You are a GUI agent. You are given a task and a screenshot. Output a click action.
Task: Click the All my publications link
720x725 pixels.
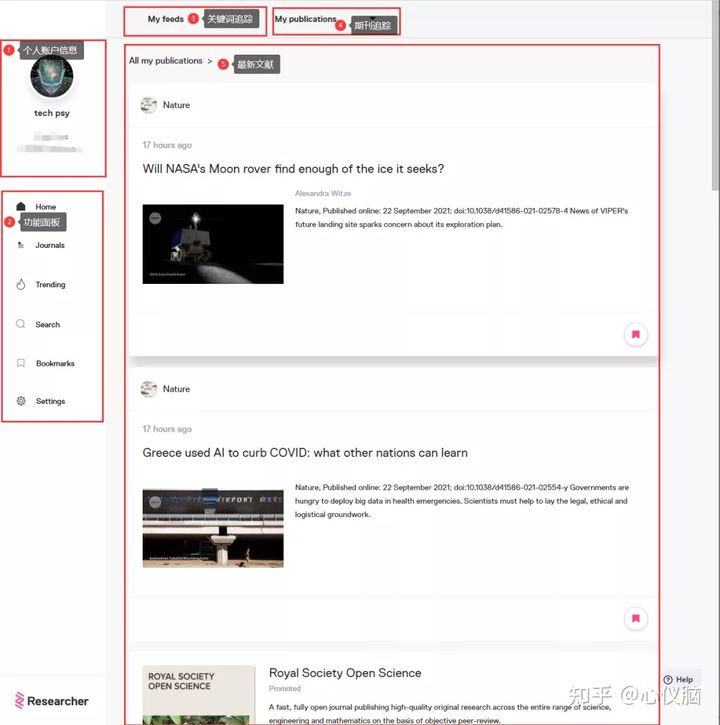click(166, 61)
